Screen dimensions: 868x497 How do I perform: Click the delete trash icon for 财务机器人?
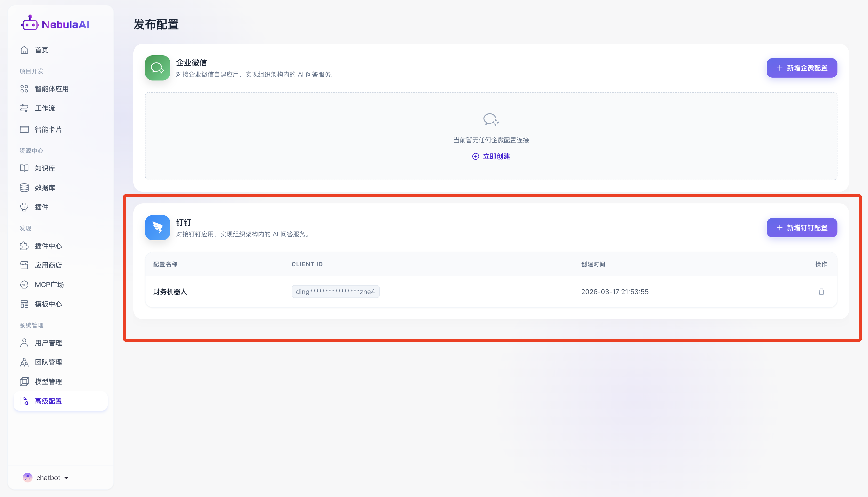pos(821,291)
